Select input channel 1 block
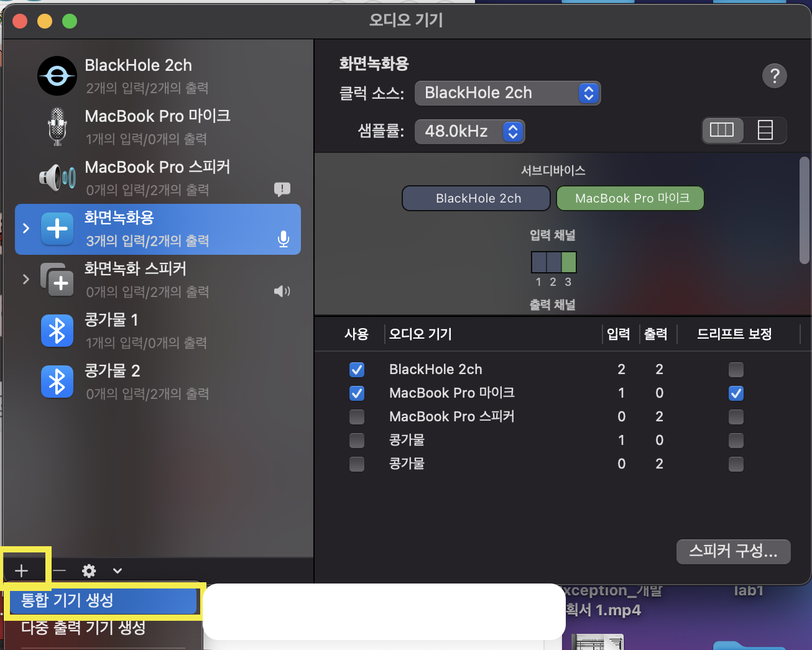Screen dimensions: 812x650 [539, 262]
